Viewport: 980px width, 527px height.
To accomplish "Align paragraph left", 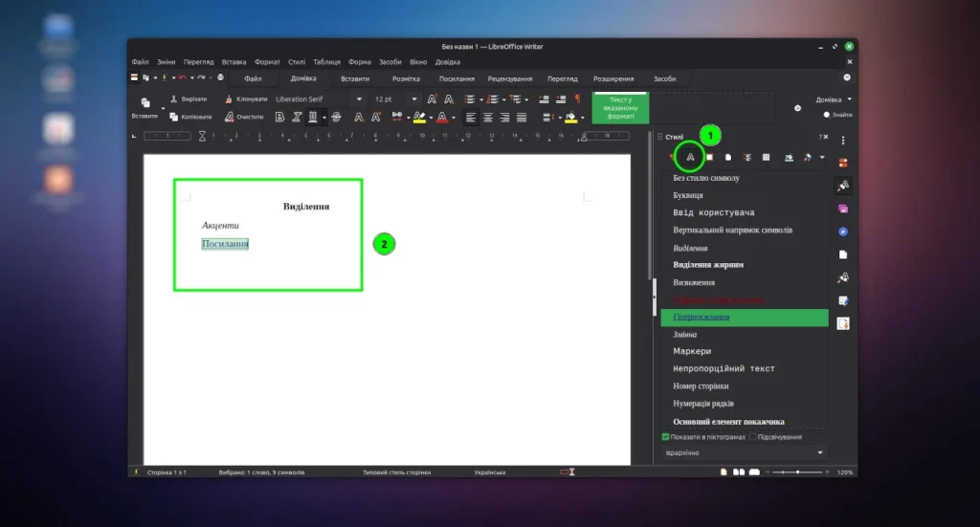I will coord(471,117).
